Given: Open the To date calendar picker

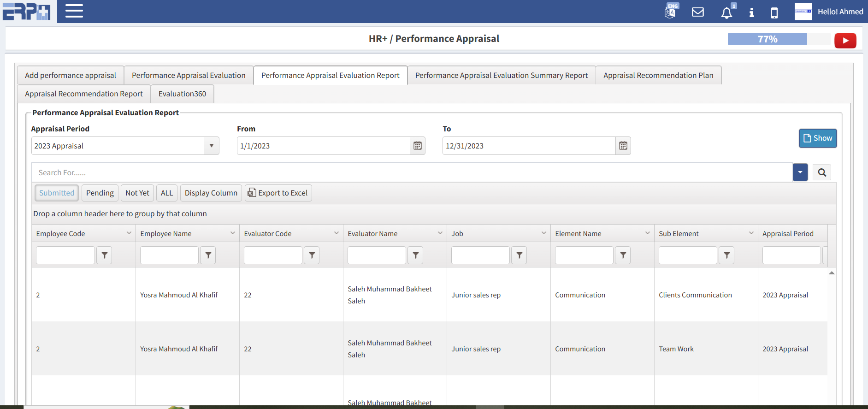Looking at the screenshot, I should [x=623, y=146].
